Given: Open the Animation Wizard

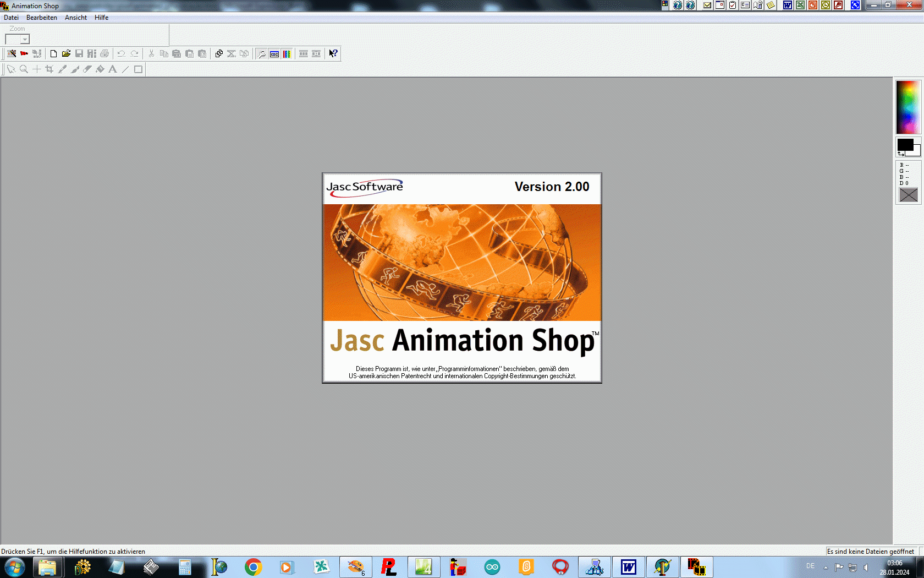Looking at the screenshot, I should click(x=12, y=53).
